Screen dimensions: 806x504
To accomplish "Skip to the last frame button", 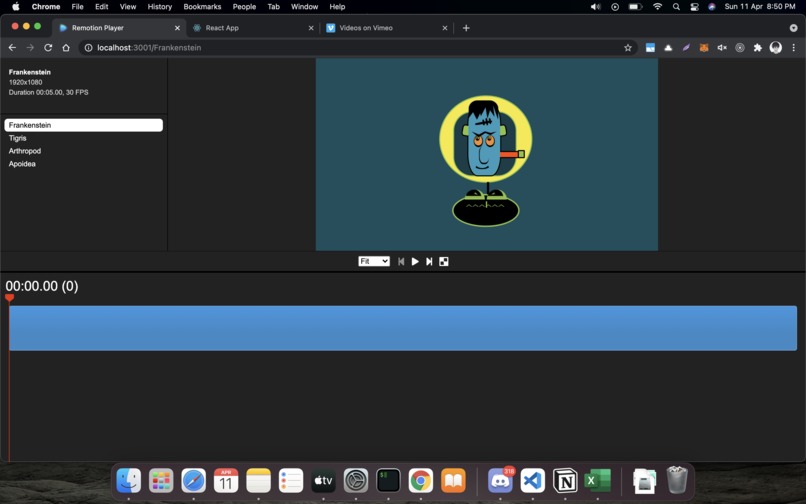I will pyautogui.click(x=429, y=261).
